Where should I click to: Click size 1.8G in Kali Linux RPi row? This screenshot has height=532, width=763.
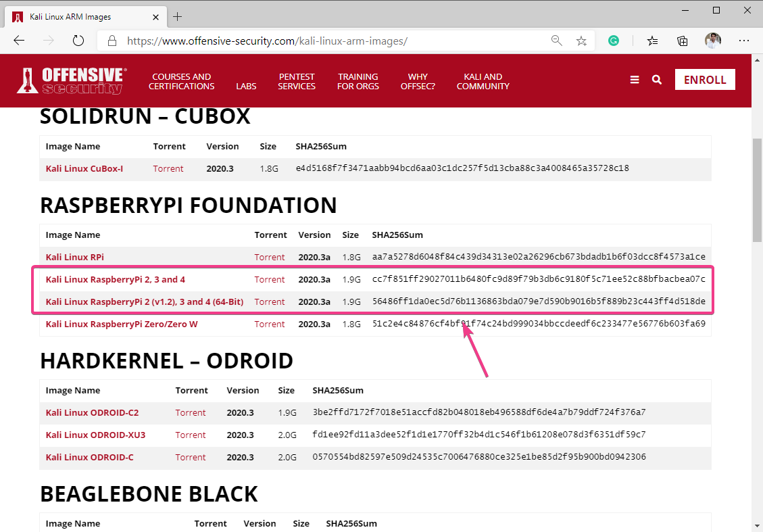coord(351,258)
